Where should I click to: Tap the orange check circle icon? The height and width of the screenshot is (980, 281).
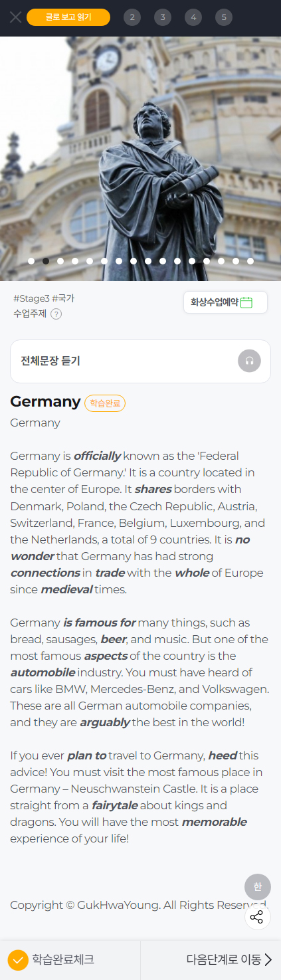pyautogui.click(x=18, y=960)
